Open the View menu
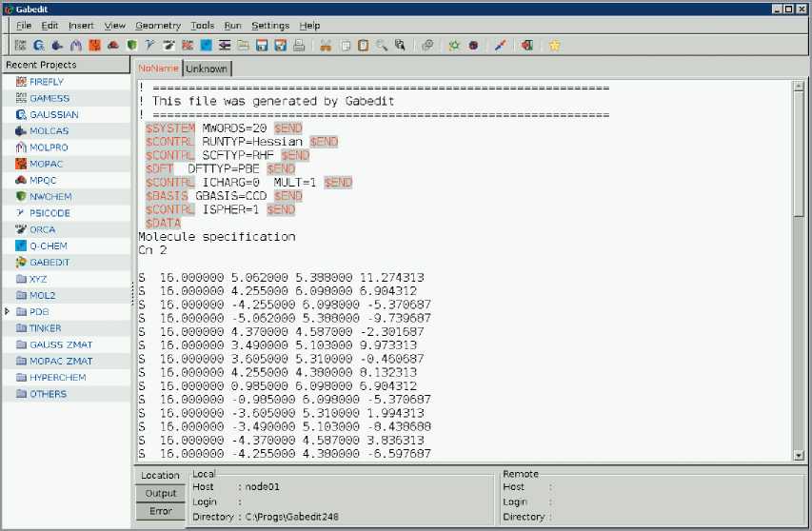The height and width of the screenshot is (531, 812). (114, 26)
